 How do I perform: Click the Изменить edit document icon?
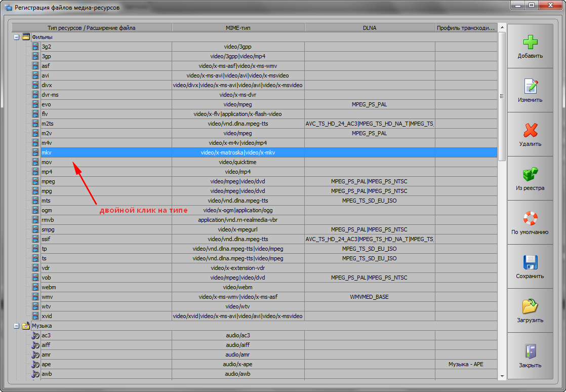coord(530,86)
